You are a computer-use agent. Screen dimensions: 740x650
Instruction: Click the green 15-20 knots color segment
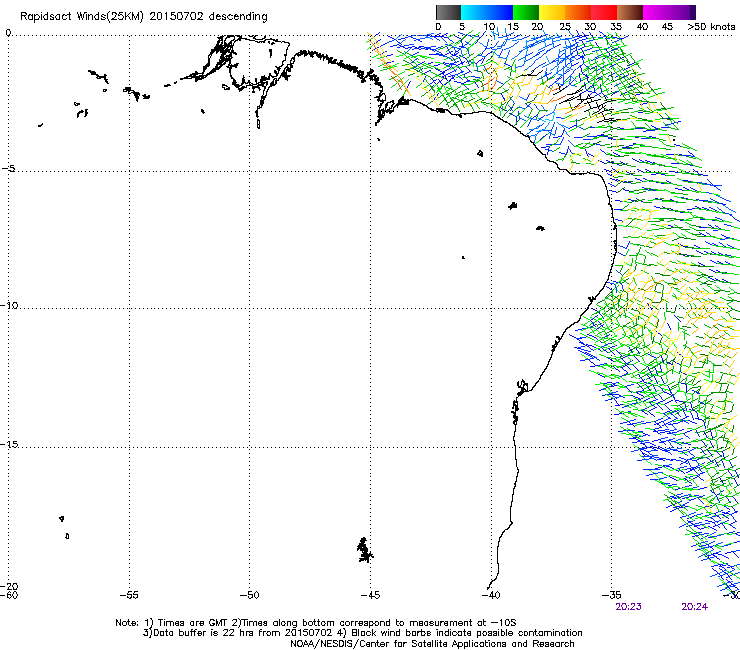click(526, 12)
